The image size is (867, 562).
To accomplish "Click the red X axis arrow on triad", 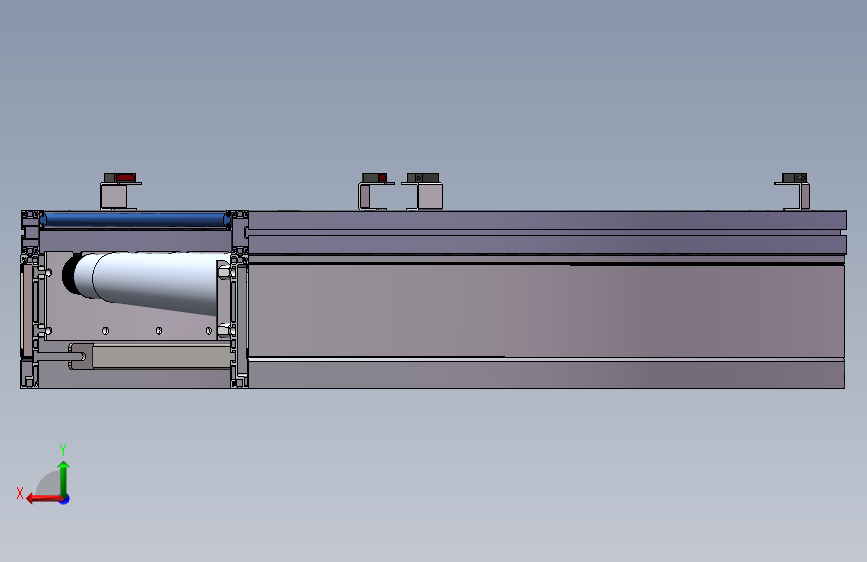I will click(x=44, y=499).
